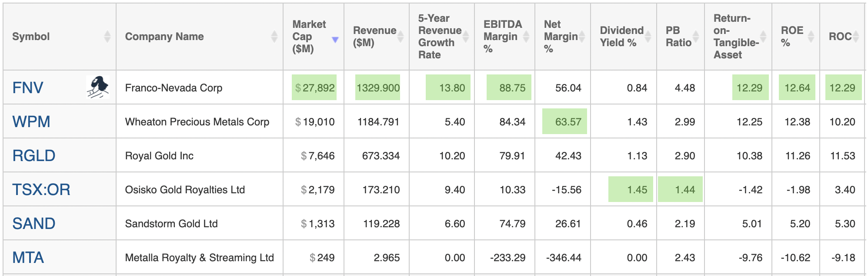Click RGLD's market cap value $7,646

click(318, 156)
